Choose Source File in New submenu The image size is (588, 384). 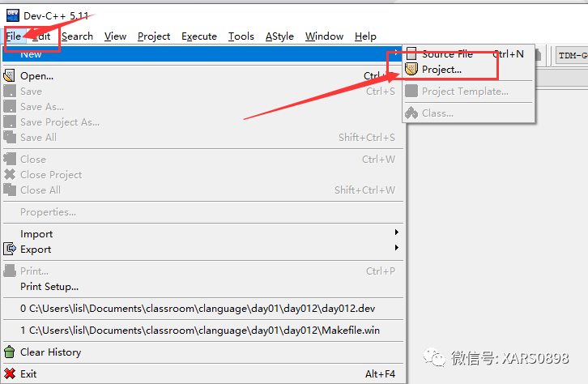pyautogui.click(x=468, y=54)
